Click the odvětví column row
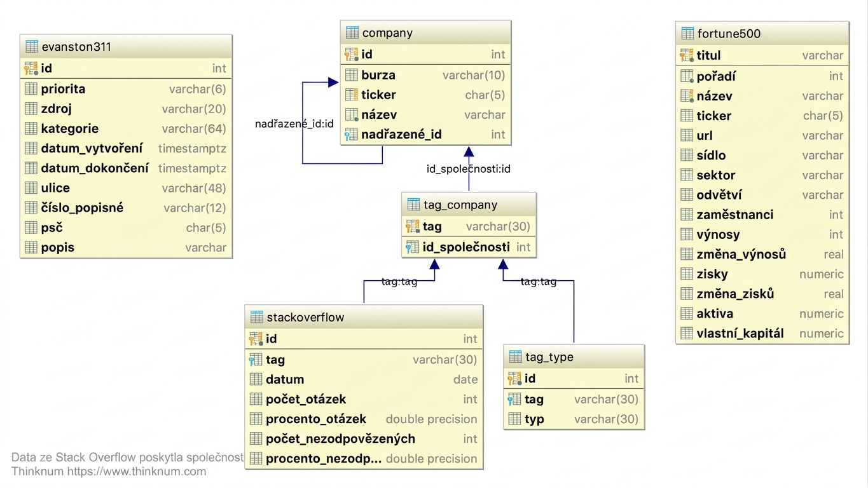Image resolution: width=868 pixels, height=488 pixels. point(762,194)
